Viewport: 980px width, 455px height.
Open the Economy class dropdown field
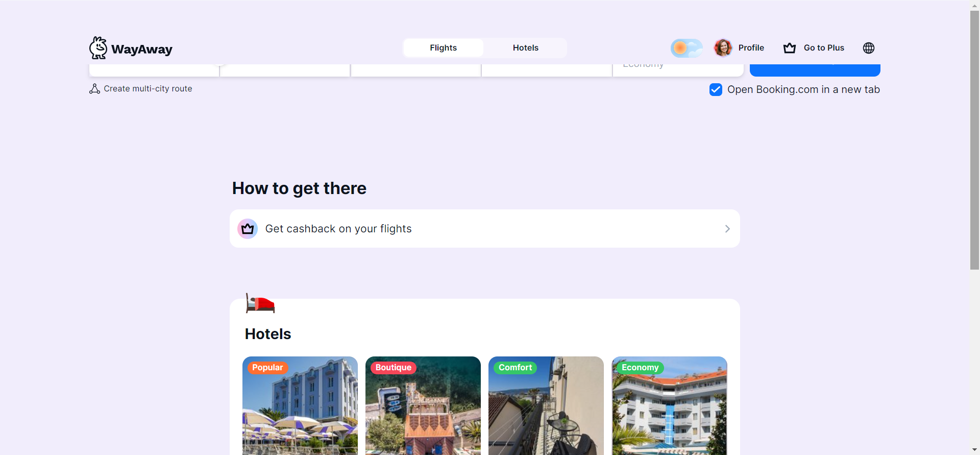tap(678, 70)
